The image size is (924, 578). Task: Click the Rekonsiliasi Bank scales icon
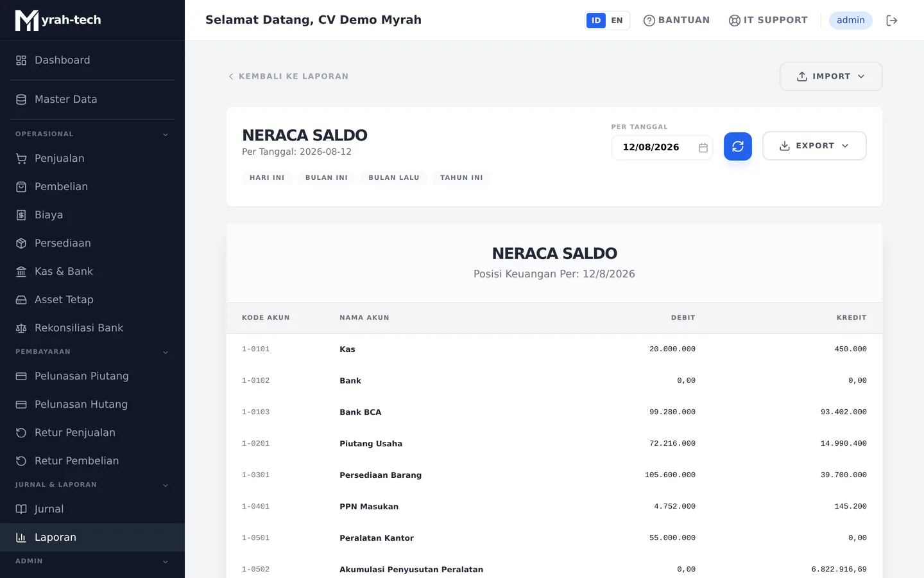click(x=21, y=328)
